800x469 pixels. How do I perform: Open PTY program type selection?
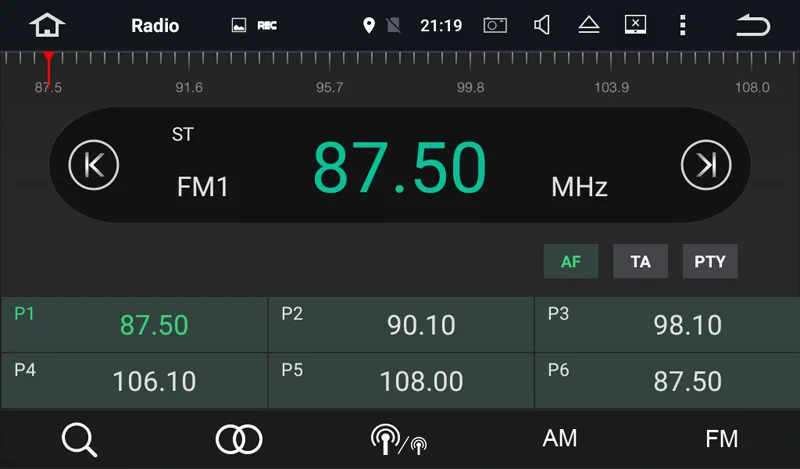tap(710, 261)
